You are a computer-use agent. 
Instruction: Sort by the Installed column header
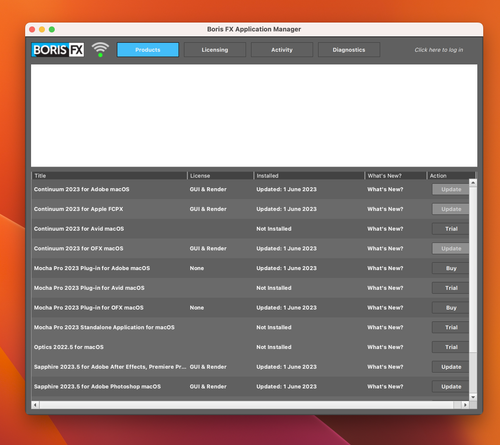pos(309,176)
